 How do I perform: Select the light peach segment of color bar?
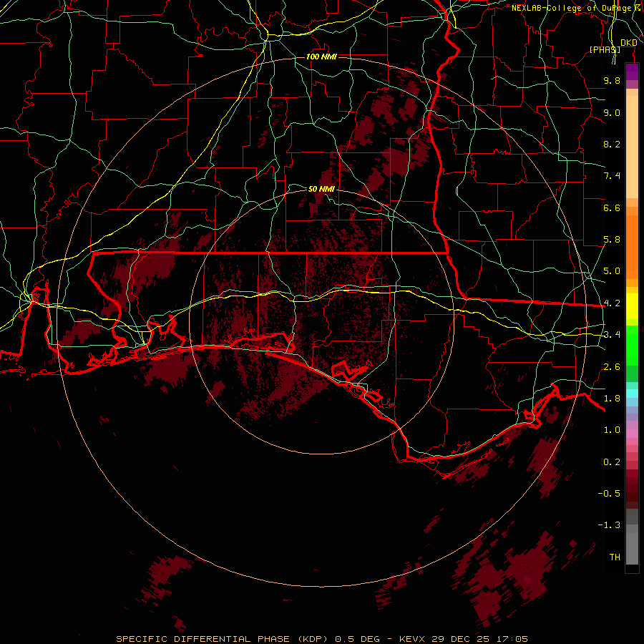coord(632,147)
